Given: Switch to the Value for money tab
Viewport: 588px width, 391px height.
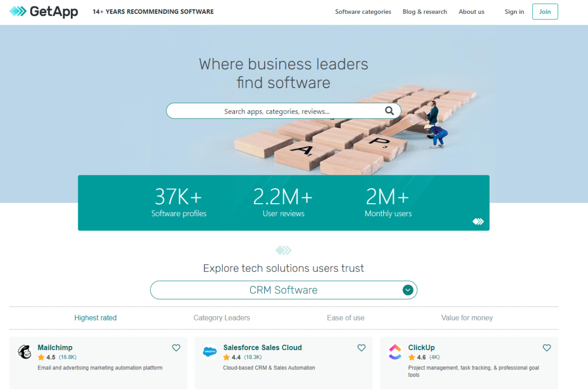Looking at the screenshot, I should point(467,318).
